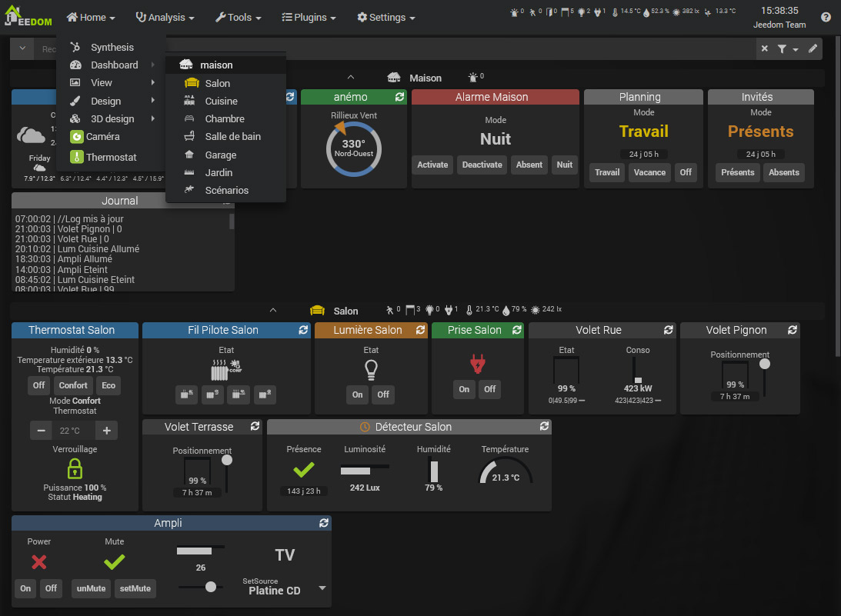Open the 3D design submenu
Viewport: 841px width, 616px height.
click(112, 119)
